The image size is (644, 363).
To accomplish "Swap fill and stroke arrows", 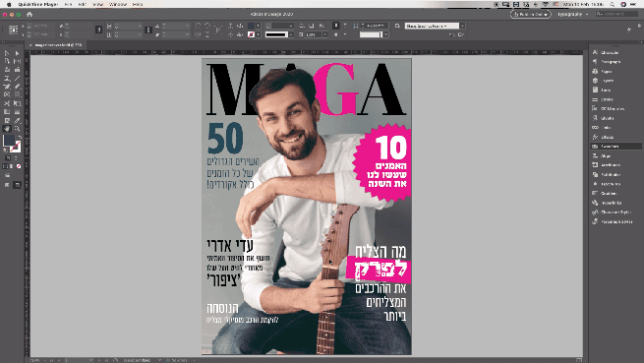I will point(20,137).
